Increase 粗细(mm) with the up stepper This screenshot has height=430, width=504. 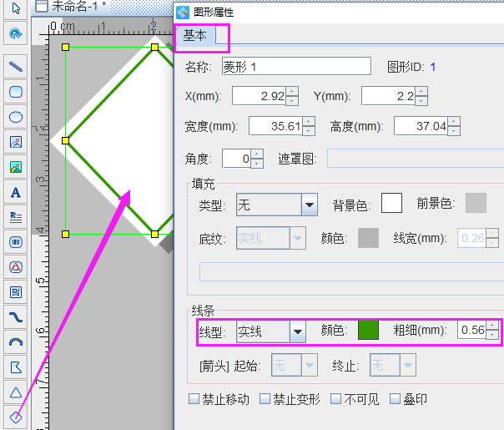[492, 325]
